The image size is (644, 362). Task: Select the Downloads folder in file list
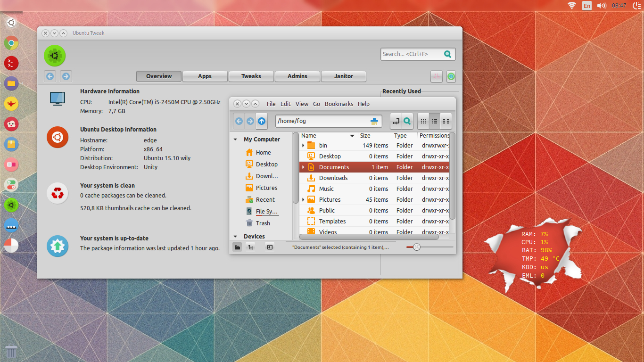(x=374, y=178)
